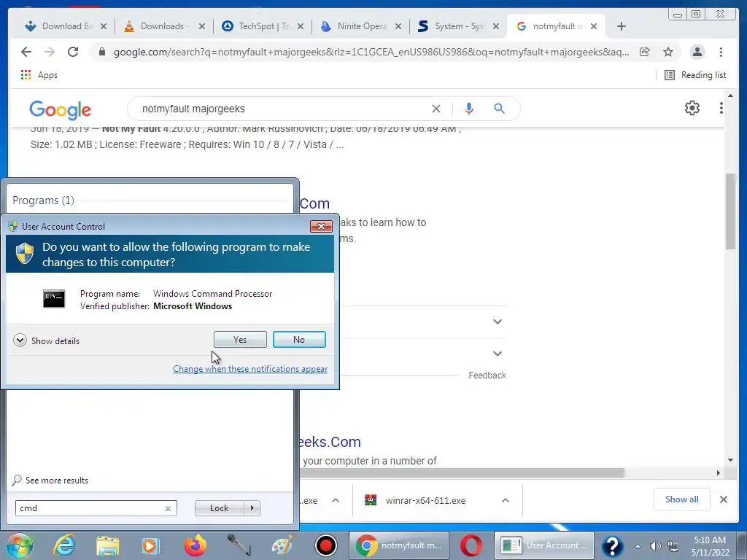Open the volume speaker tray icon
This screenshot has width=747, height=560.
656,546
